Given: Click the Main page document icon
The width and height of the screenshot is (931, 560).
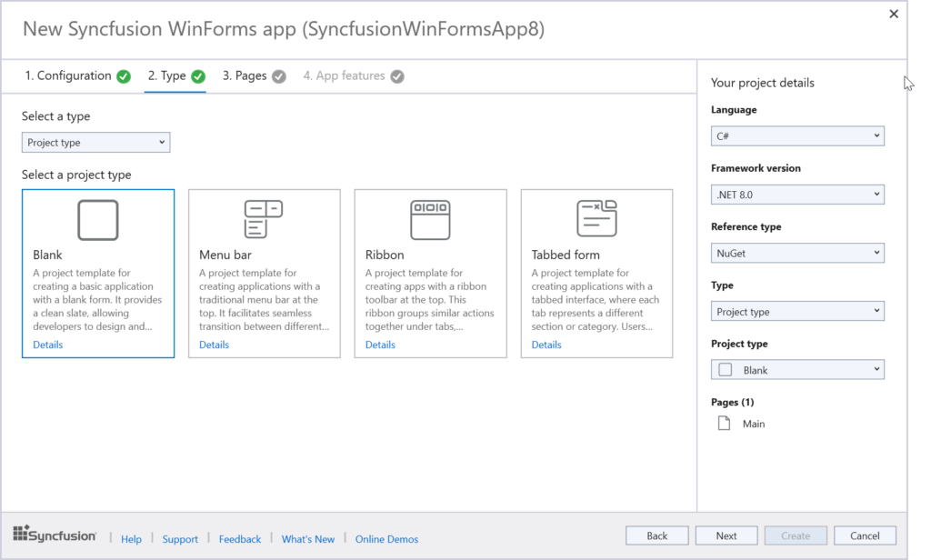Looking at the screenshot, I should click(723, 424).
